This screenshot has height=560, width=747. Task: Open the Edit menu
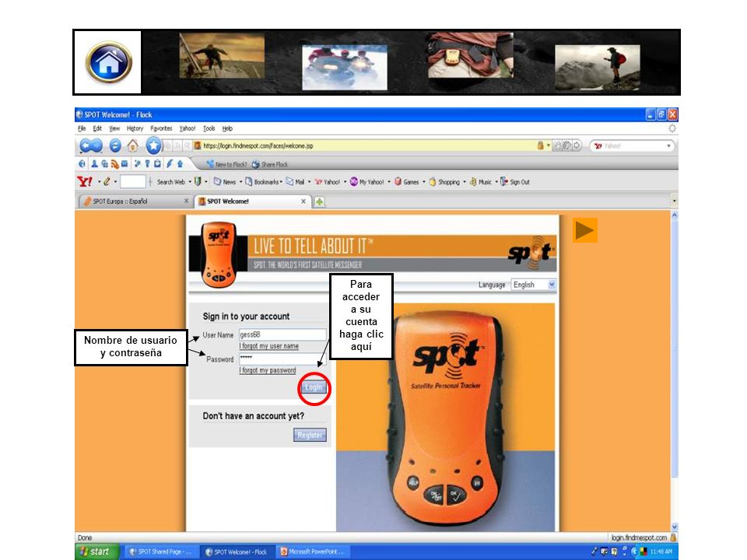coord(97,128)
